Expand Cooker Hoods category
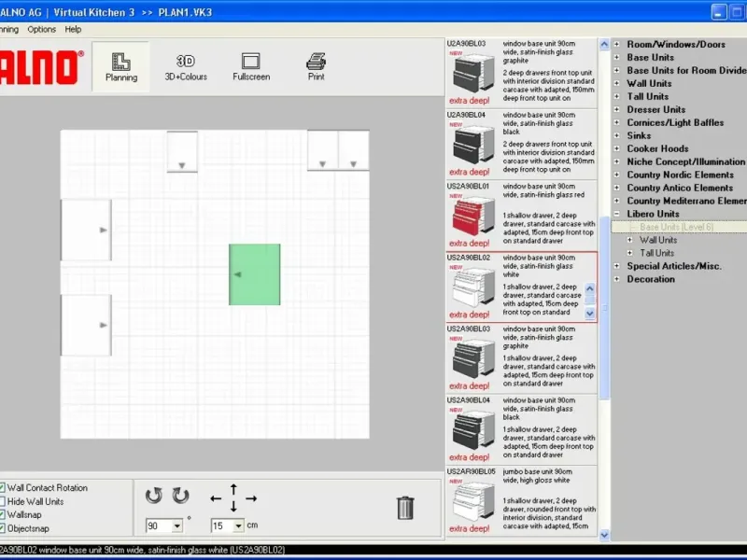 [617, 148]
